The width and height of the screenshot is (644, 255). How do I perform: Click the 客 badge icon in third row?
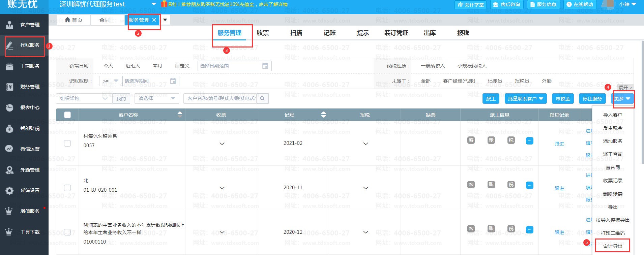(471, 229)
